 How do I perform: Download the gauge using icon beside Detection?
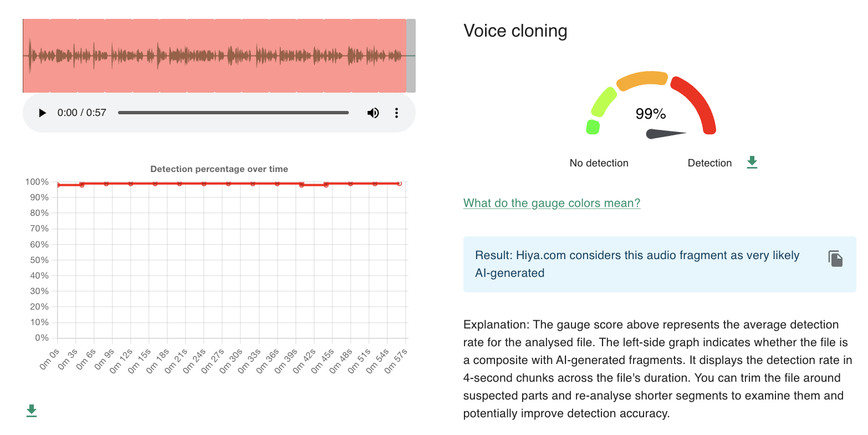coord(752,163)
